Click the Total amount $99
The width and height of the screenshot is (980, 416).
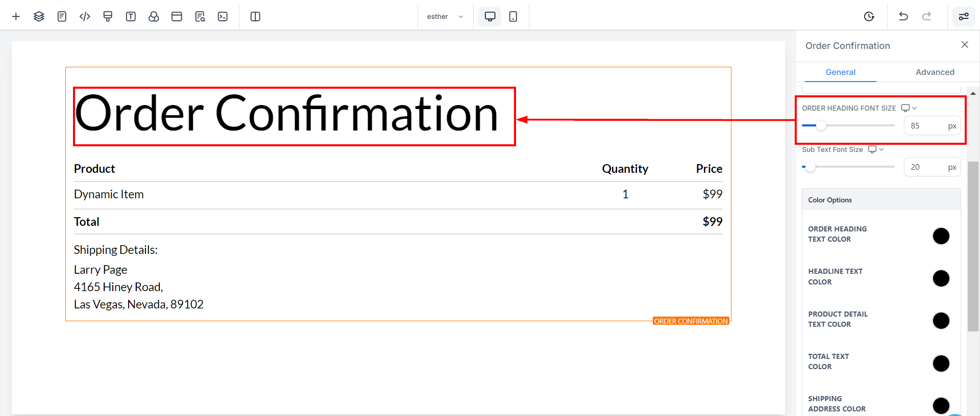click(713, 222)
